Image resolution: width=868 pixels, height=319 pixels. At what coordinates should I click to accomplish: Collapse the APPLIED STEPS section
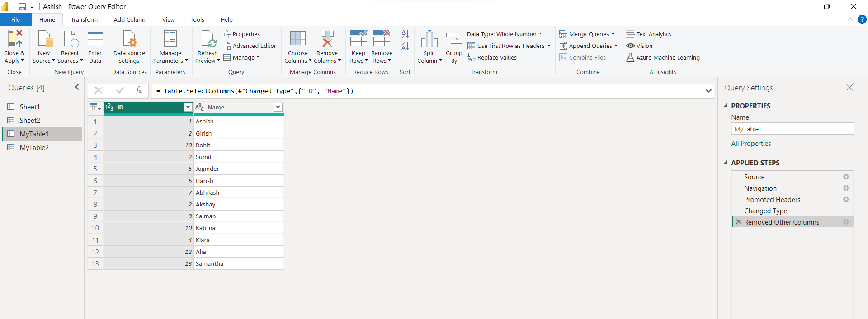click(x=726, y=163)
